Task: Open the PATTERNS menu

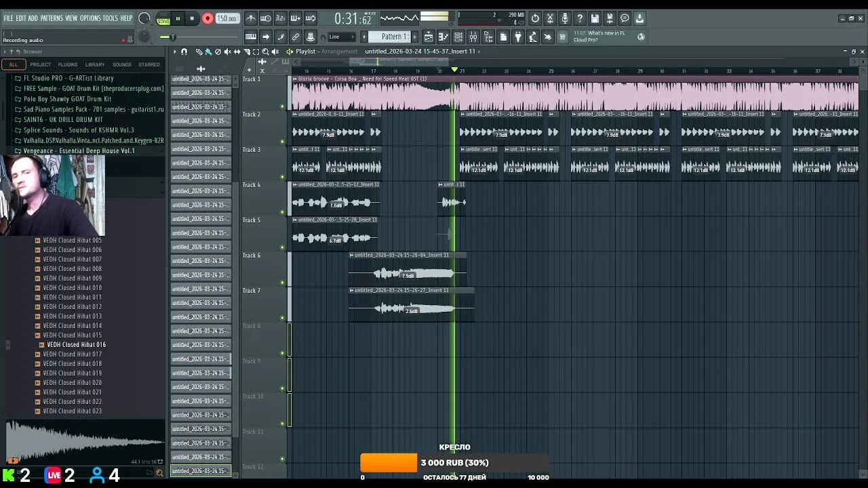Action: pos(52,18)
